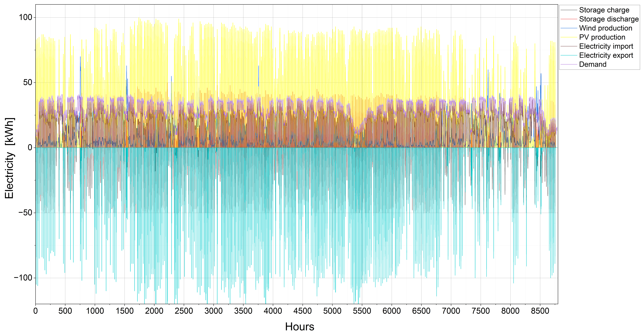Click the −100 label on y-axis
This screenshot has width=644, height=335.
(x=23, y=278)
